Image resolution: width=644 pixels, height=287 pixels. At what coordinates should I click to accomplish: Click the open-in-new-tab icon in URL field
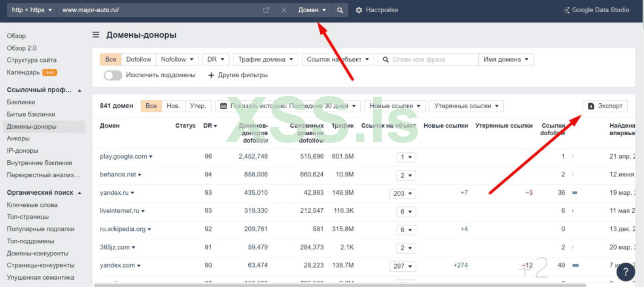[266, 10]
